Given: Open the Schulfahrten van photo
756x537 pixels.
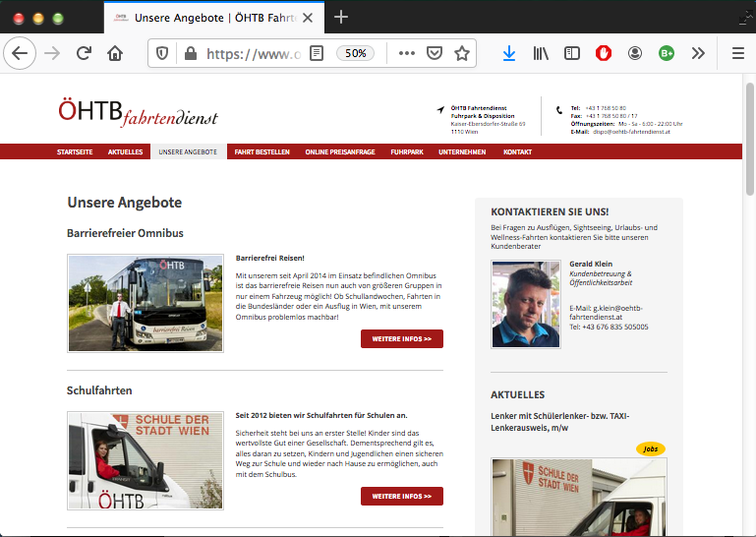Looking at the screenshot, I should (145, 460).
